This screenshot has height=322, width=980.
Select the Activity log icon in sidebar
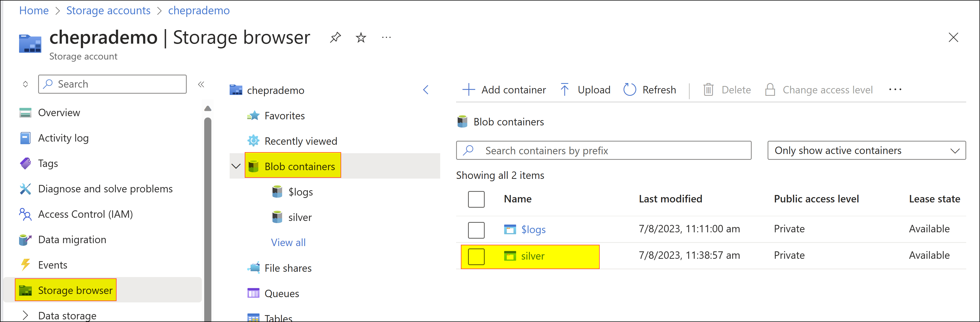click(x=25, y=138)
